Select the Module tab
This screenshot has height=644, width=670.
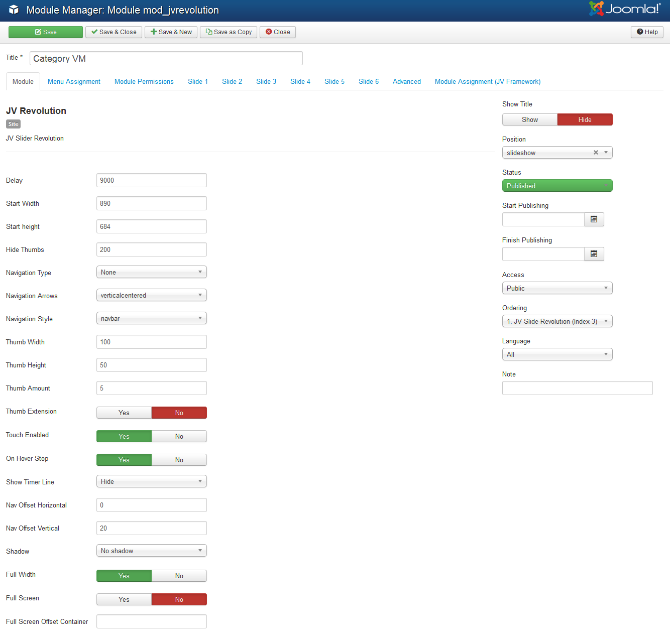coord(23,81)
